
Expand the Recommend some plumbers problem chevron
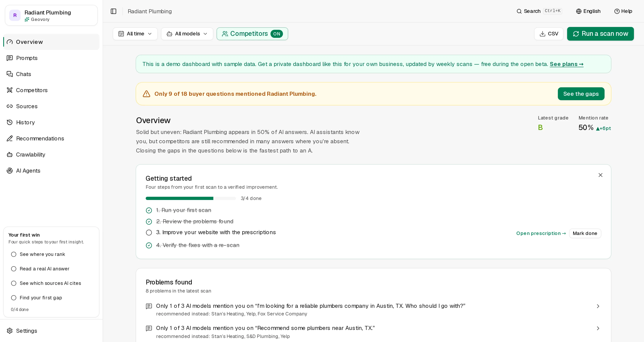(x=598, y=328)
